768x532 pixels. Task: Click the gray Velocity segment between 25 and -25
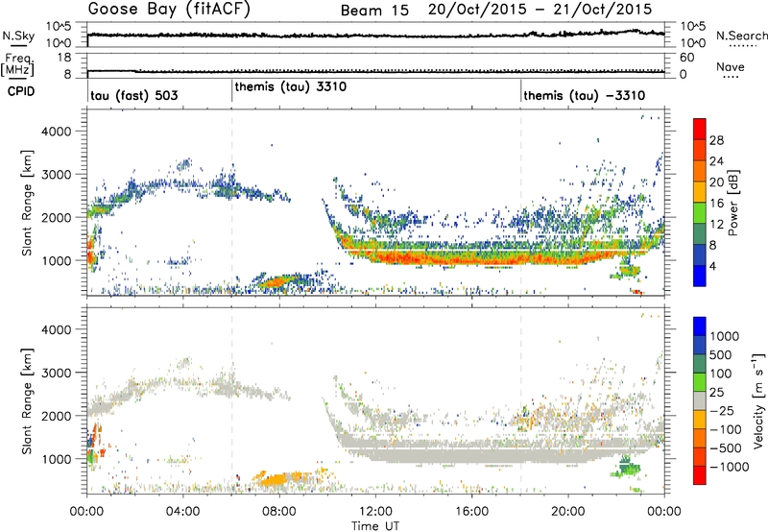click(x=700, y=400)
